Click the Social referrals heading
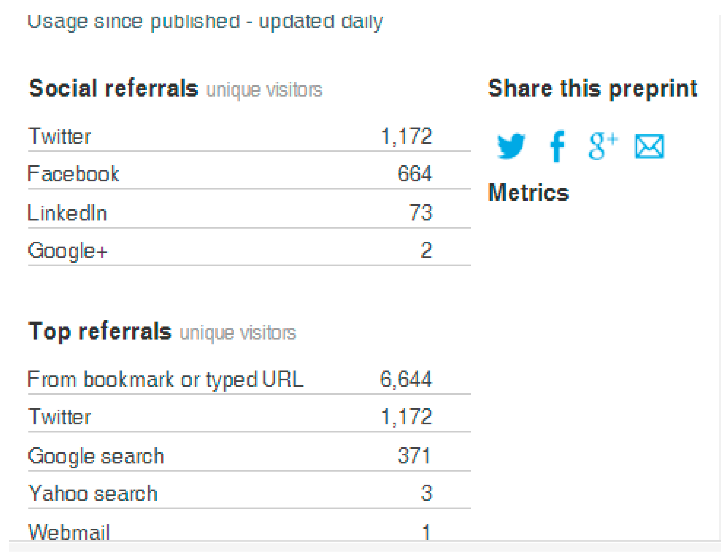This screenshot has width=728, height=560. (113, 88)
